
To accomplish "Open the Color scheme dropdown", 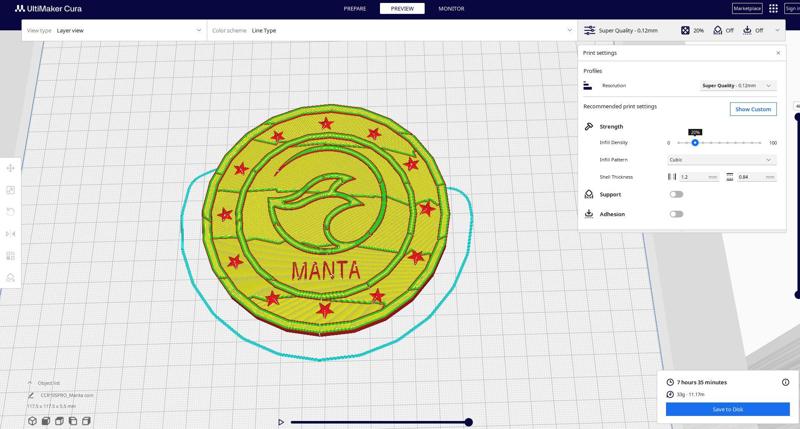I will tap(392, 31).
